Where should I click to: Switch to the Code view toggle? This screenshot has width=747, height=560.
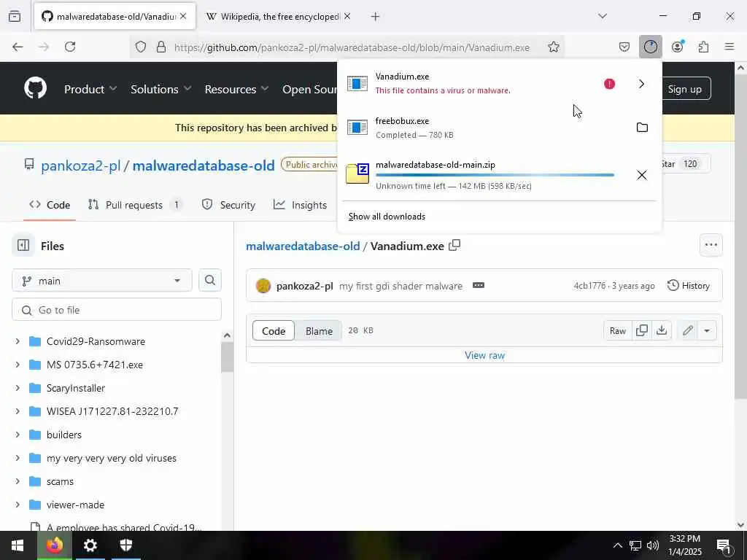[x=274, y=330]
